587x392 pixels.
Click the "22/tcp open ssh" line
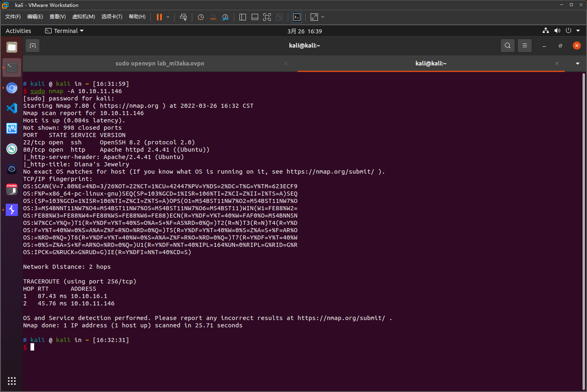[109, 142]
